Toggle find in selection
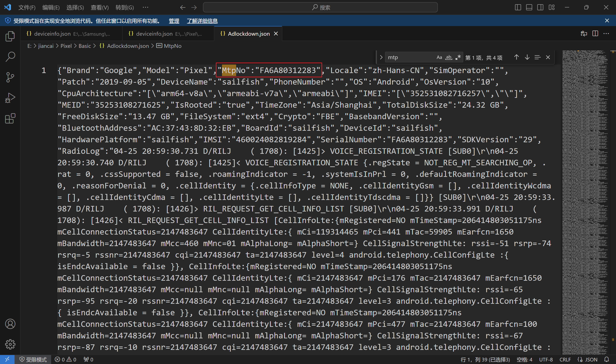Screen dimensions: 616x364 (538, 57)
